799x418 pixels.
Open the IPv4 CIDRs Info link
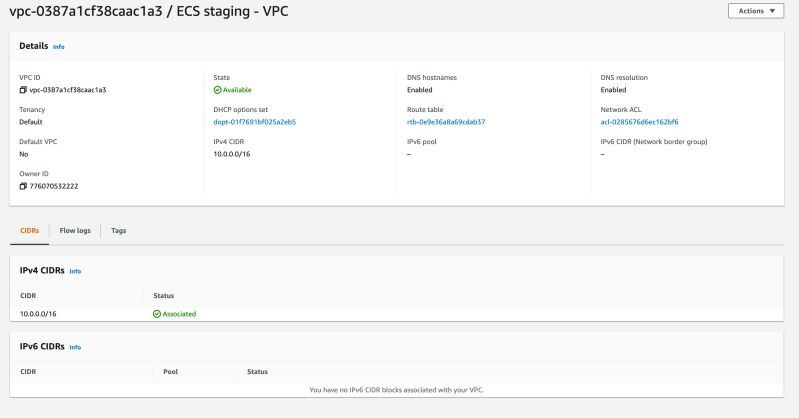[x=75, y=271]
